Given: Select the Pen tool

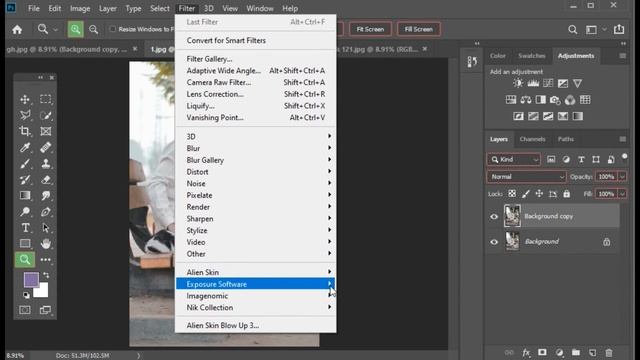Looking at the screenshot, I should 46,211.
